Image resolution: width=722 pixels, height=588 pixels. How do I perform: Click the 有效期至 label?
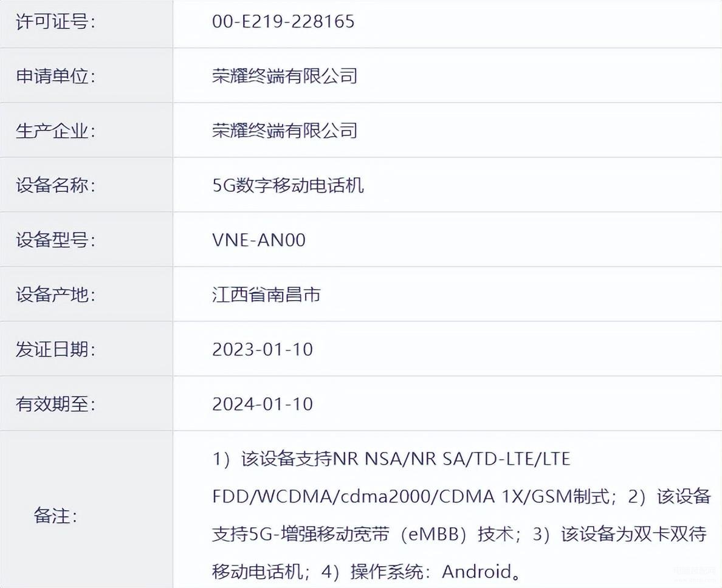pyautogui.click(x=56, y=405)
